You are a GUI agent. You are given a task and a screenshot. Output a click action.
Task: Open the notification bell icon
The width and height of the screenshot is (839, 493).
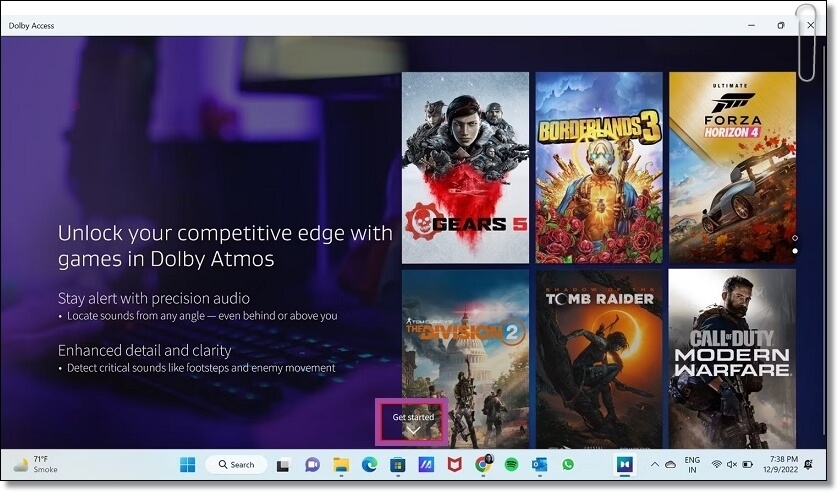[809, 464]
